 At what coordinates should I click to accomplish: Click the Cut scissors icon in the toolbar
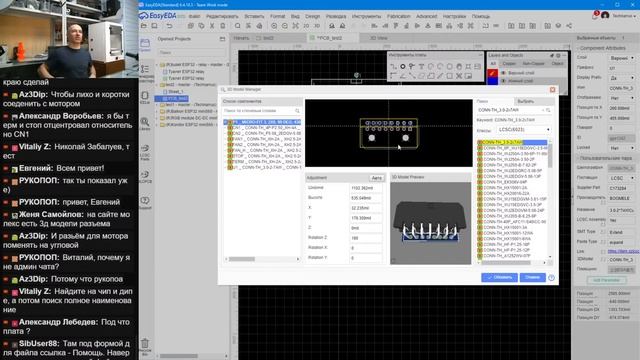212,26
